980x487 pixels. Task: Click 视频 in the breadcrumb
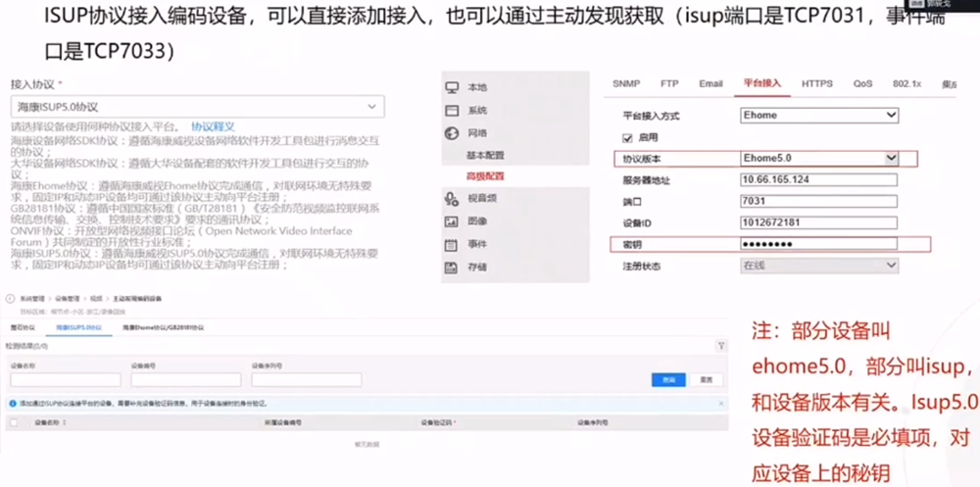click(96, 299)
